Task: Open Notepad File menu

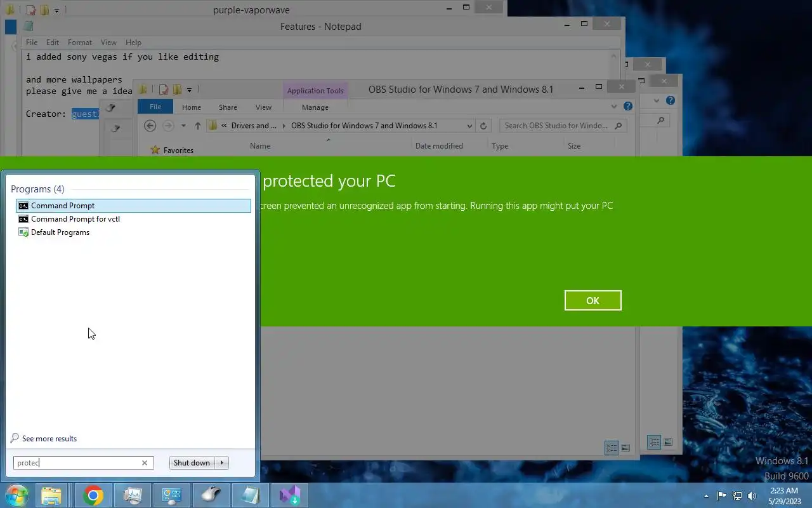Action: coord(32,43)
